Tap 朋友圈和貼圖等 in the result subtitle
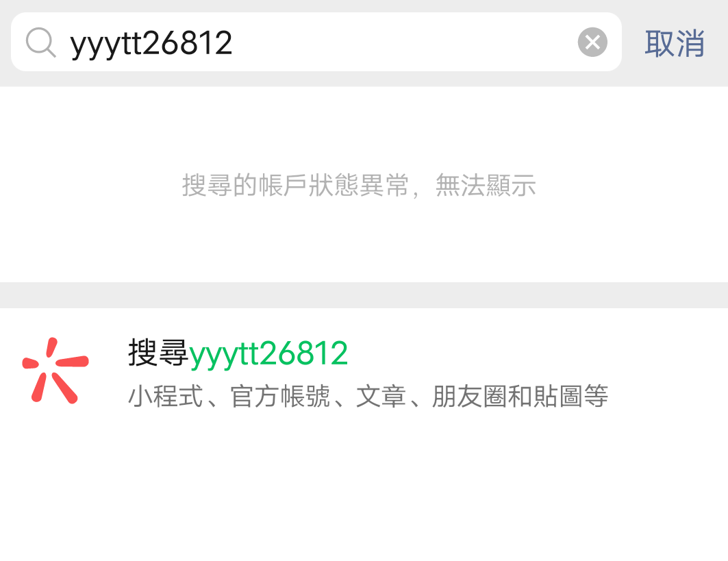The width and height of the screenshot is (728, 561). [520, 397]
